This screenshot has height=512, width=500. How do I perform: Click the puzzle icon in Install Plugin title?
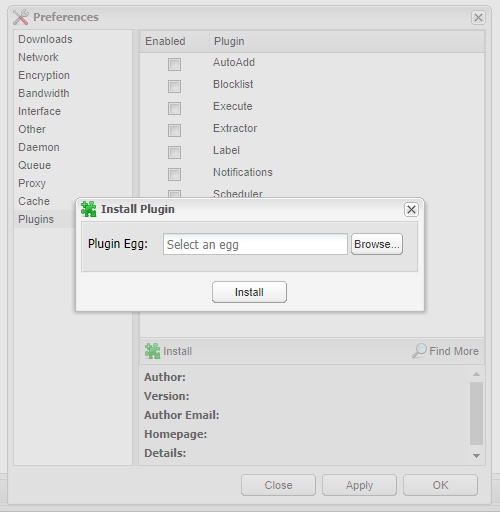point(89,209)
